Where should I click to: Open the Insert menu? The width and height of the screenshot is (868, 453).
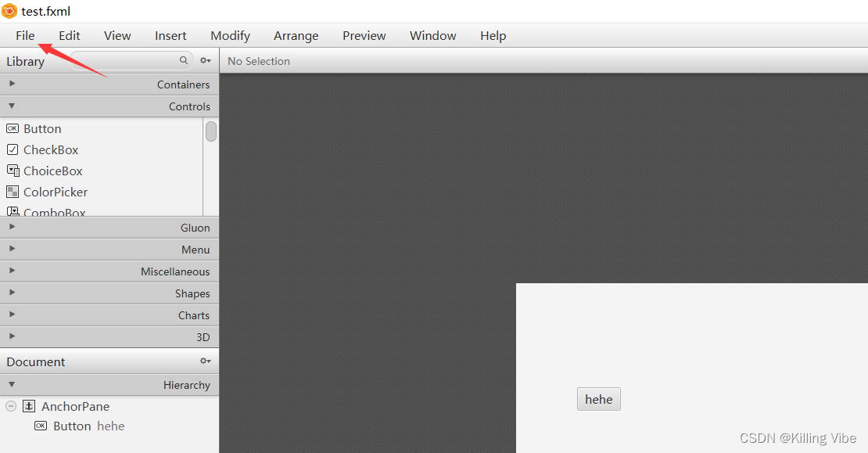click(170, 36)
